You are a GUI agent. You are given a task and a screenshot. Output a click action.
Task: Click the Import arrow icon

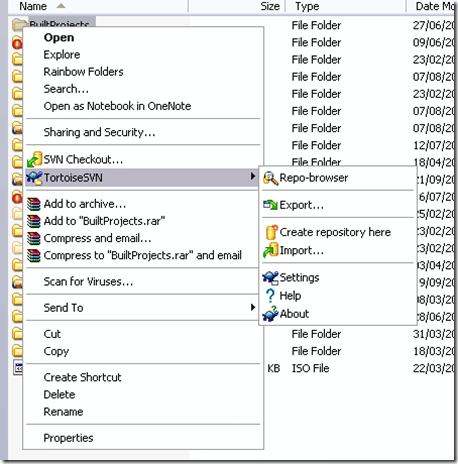click(270, 250)
